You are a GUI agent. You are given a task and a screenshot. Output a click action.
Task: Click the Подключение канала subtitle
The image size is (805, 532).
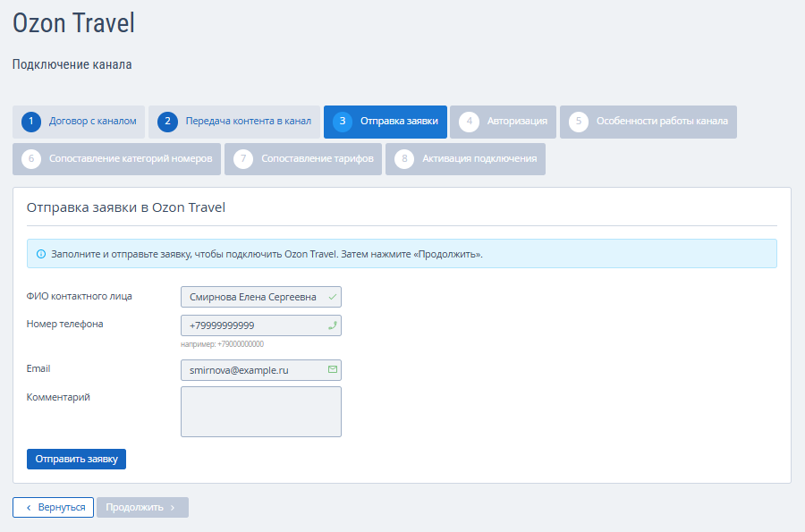72,64
